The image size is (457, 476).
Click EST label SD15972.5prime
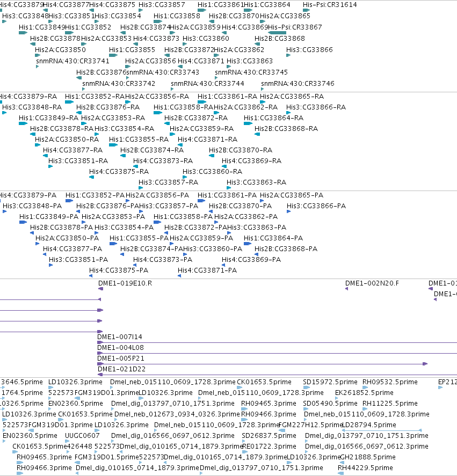(330, 382)
